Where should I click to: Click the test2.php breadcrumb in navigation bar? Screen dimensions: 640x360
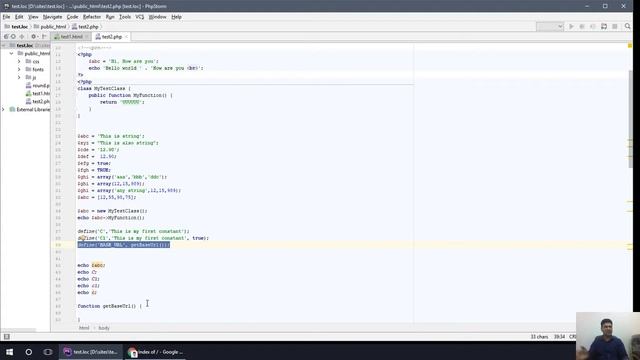pyautogui.click(x=85, y=27)
